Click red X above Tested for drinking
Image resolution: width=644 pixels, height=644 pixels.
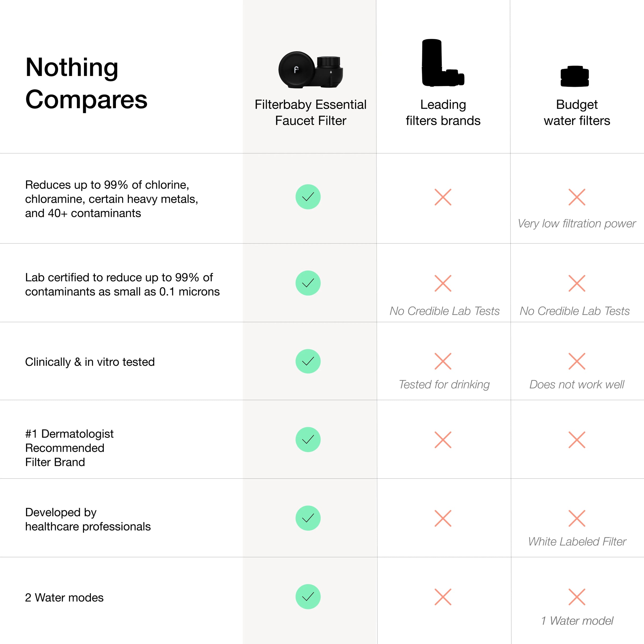tap(443, 361)
